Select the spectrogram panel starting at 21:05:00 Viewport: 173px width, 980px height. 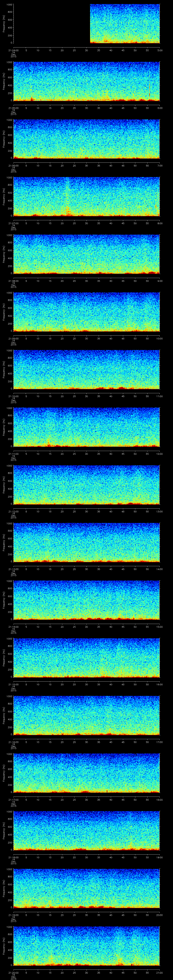coord(87,81)
